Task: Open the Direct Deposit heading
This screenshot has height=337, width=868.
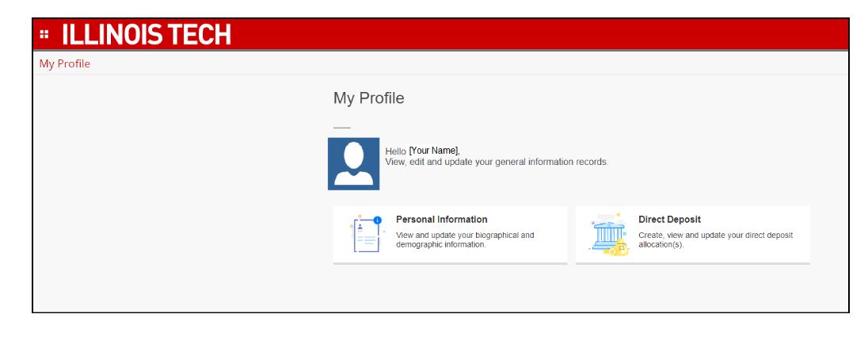Action: 669,220
